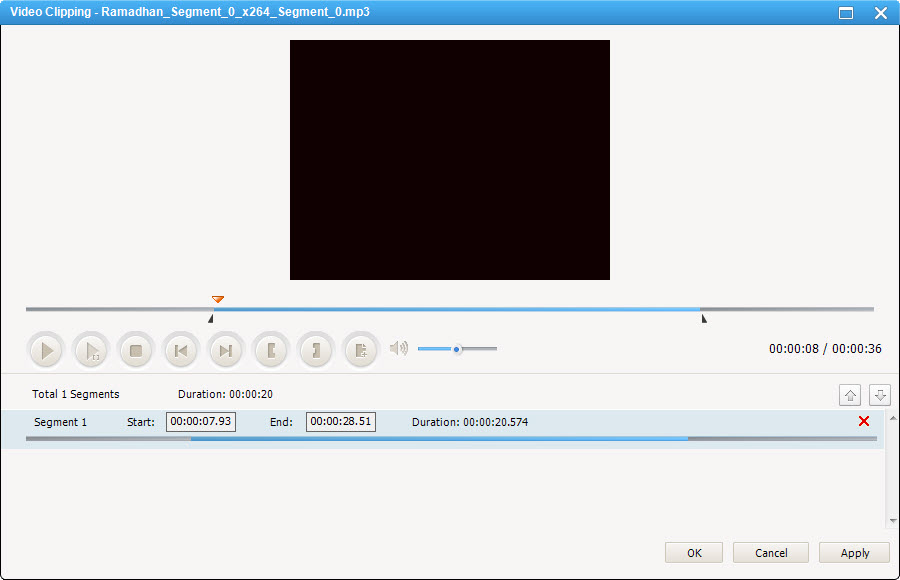Click the orange playhead marker on the timeline

click(x=218, y=299)
